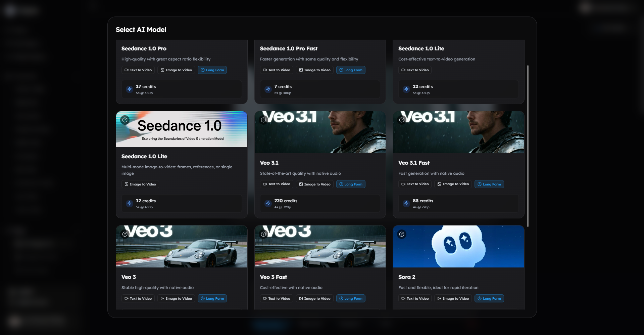The image size is (644, 335).
Task: Pick the "Veo 3" title above Stable high-quality
Action: pyautogui.click(x=129, y=277)
